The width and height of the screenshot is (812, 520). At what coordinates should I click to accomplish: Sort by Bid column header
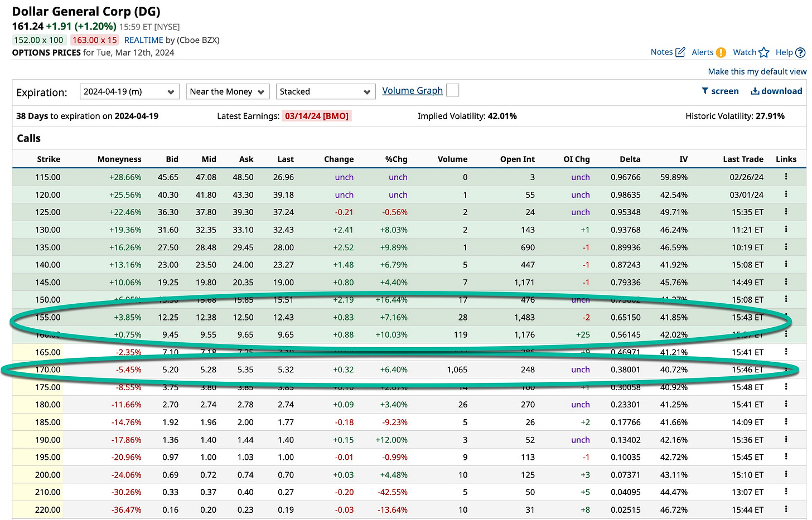tap(172, 159)
